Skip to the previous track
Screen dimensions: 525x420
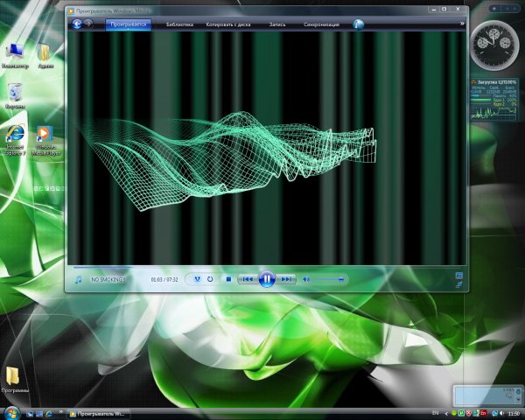pyautogui.click(x=248, y=279)
